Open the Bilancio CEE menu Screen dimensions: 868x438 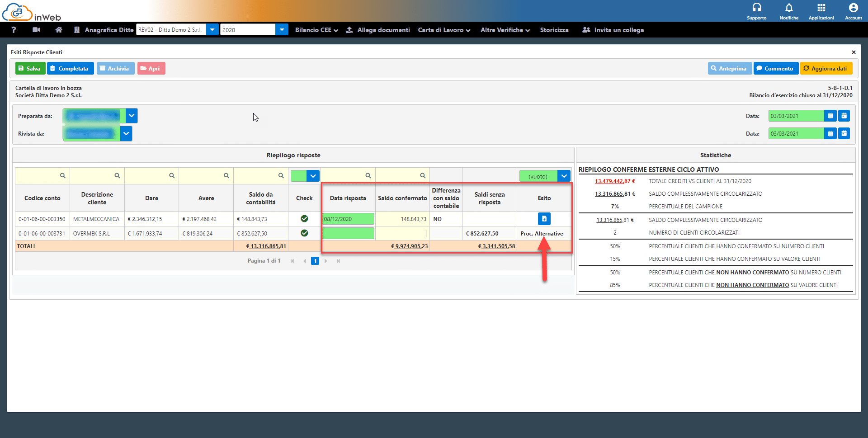click(x=316, y=30)
